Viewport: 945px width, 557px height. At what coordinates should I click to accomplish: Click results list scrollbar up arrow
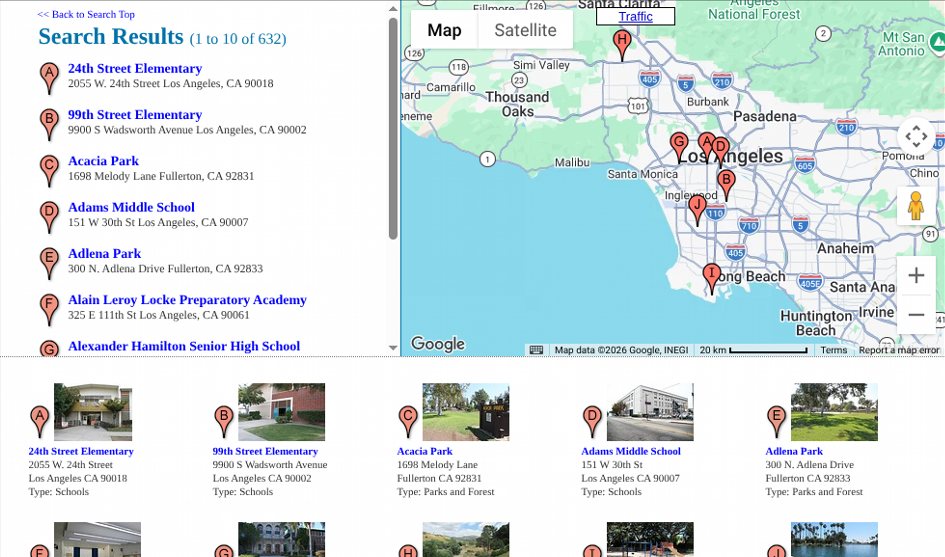coord(393,8)
